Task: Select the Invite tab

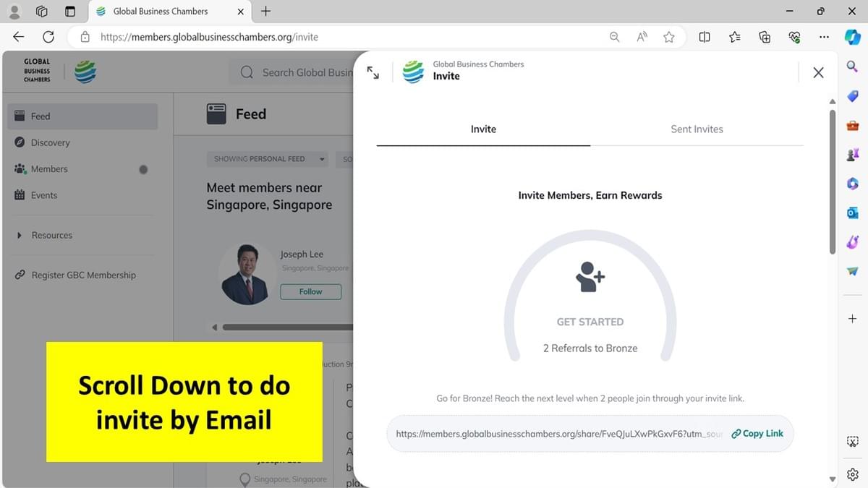Action: 483,129
